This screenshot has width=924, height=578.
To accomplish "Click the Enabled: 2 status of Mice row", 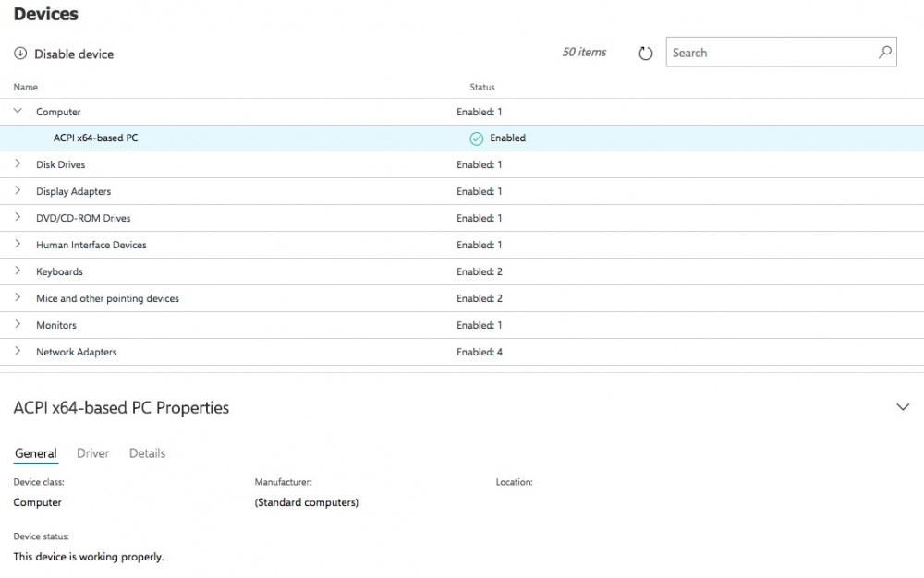I will (x=480, y=298).
